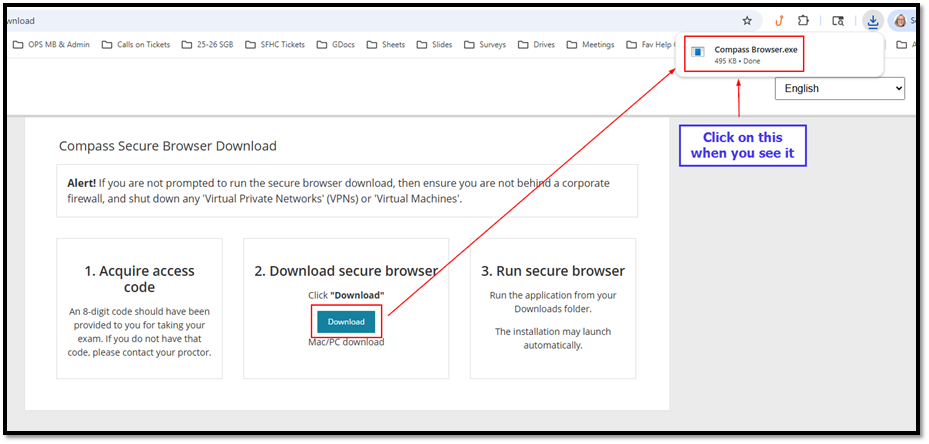Click the Compass Browser.exe file icon
929x444 pixels.
point(698,52)
